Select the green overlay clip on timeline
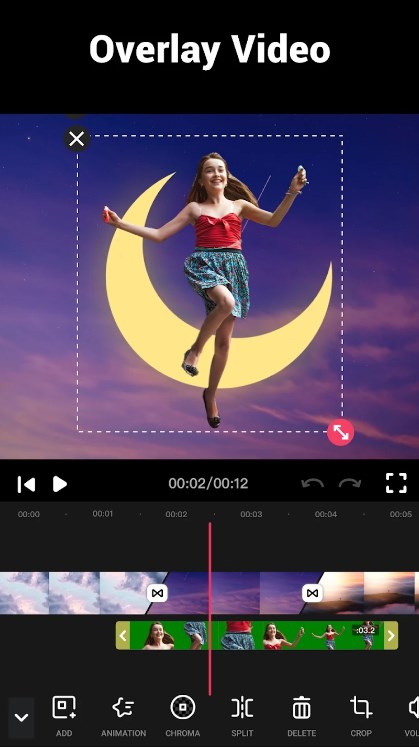Viewport: 419px width, 747px height. coord(257,635)
